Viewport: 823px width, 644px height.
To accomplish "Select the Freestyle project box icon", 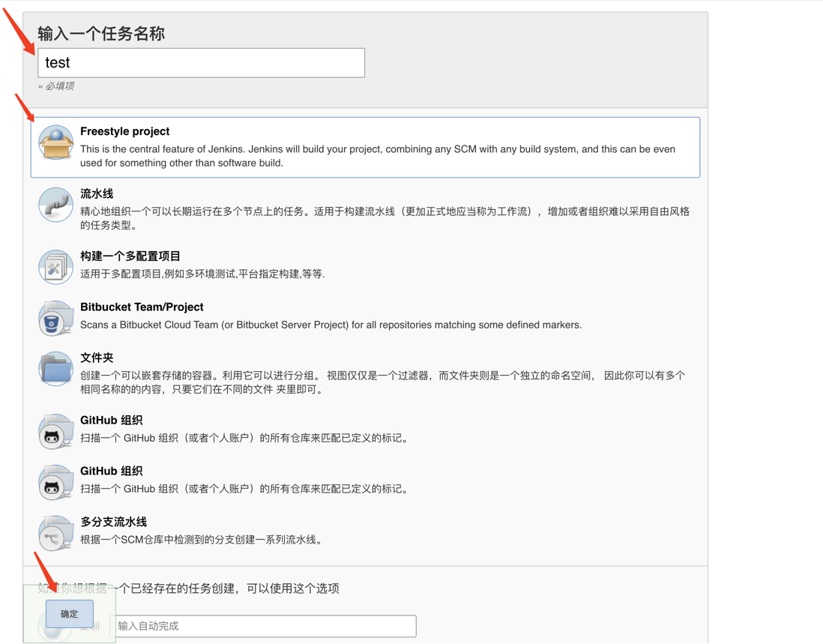I will 56,142.
